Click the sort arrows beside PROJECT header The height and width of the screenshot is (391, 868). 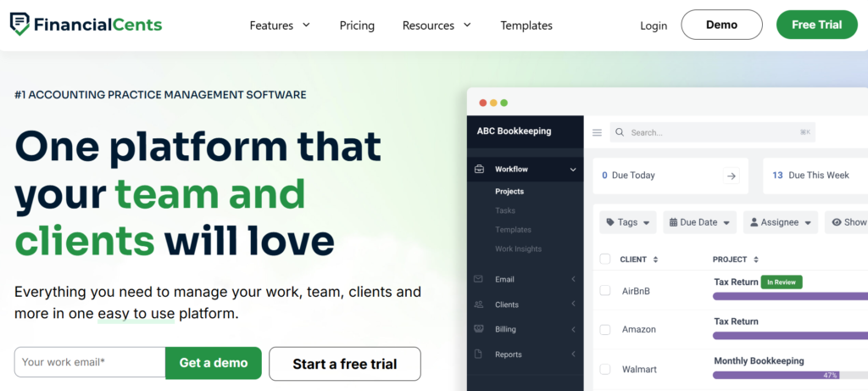[756, 260]
